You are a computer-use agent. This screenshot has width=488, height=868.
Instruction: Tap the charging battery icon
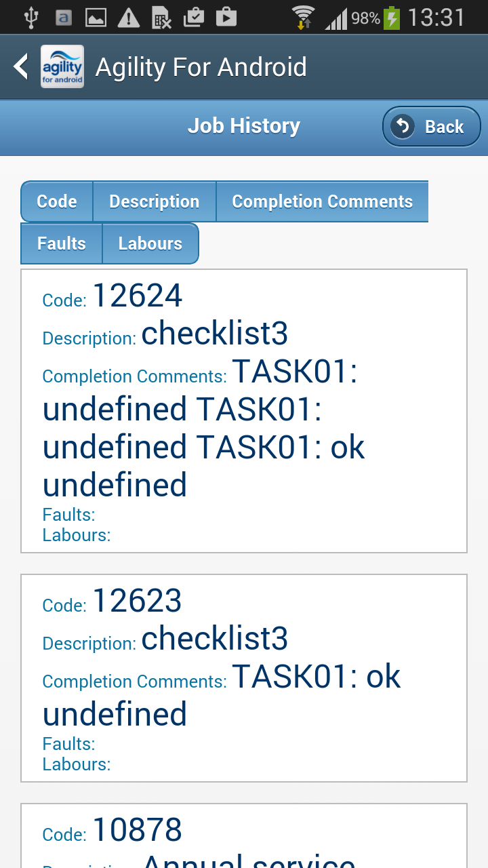point(392,17)
